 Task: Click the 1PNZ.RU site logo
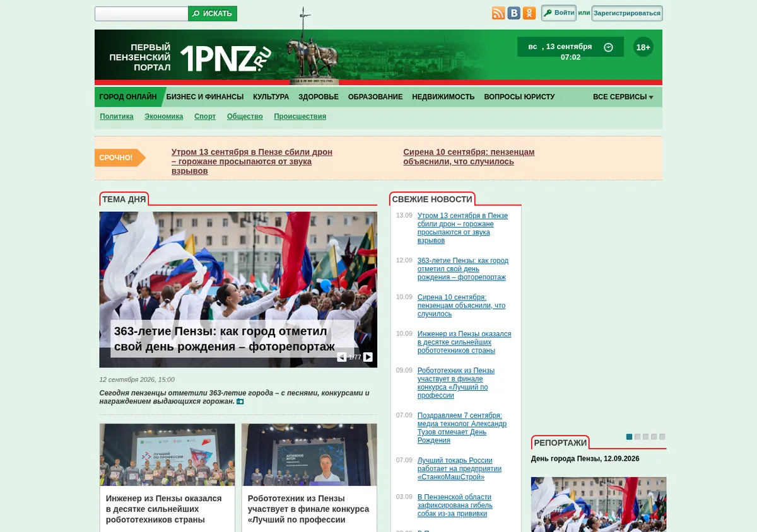[226, 59]
